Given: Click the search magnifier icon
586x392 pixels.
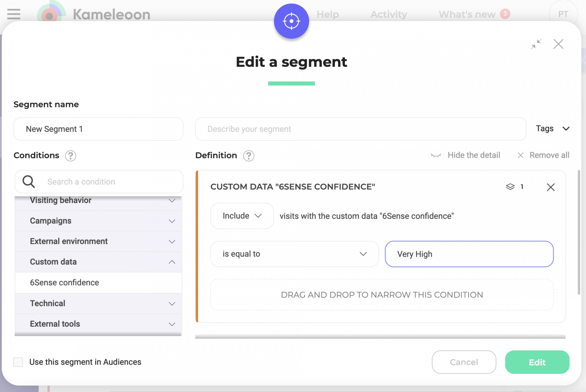Looking at the screenshot, I should pos(29,182).
